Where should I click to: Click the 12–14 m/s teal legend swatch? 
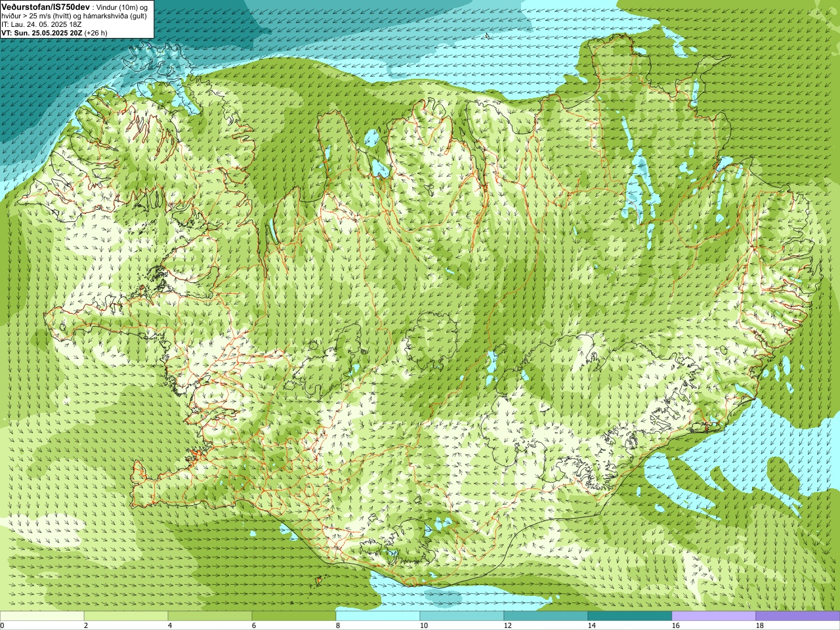pos(546,616)
